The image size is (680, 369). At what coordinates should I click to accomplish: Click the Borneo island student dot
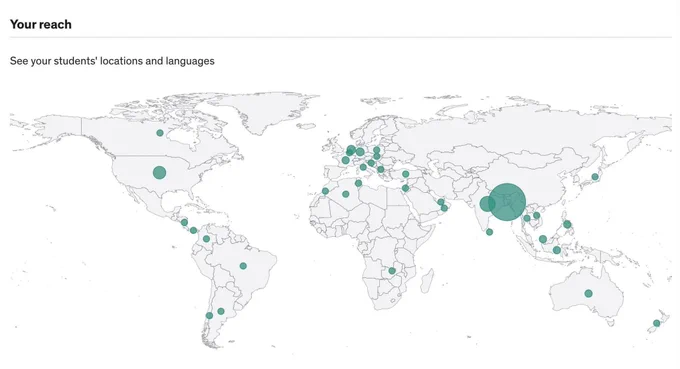point(557,250)
